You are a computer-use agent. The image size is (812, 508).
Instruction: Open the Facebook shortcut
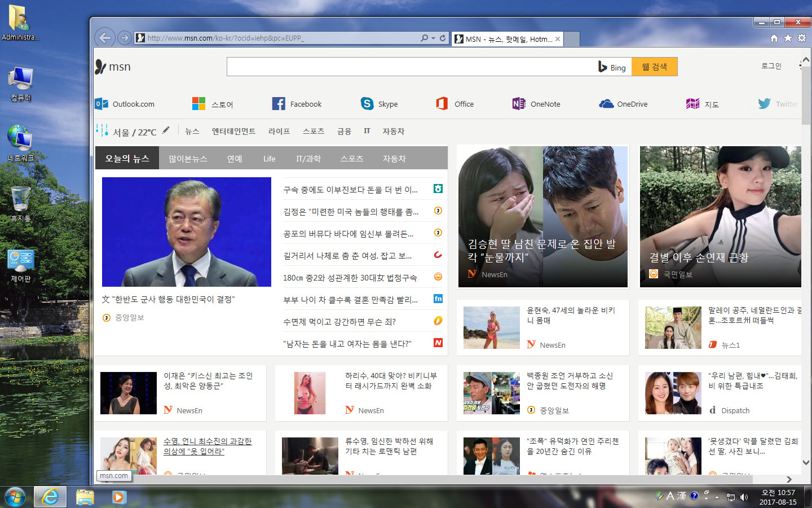tap(297, 104)
